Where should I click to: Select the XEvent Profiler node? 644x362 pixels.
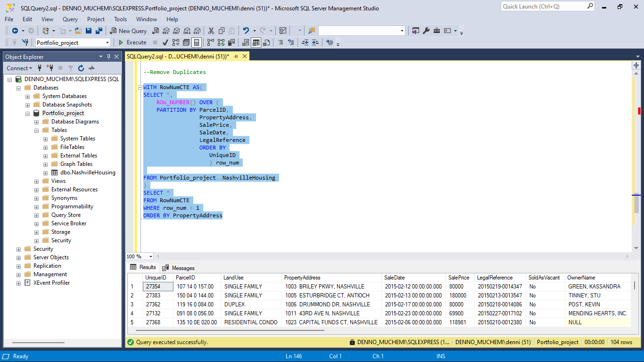[x=51, y=283]
